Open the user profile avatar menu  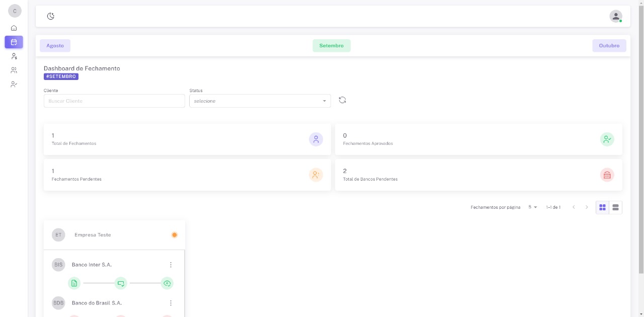coord(615,16)
